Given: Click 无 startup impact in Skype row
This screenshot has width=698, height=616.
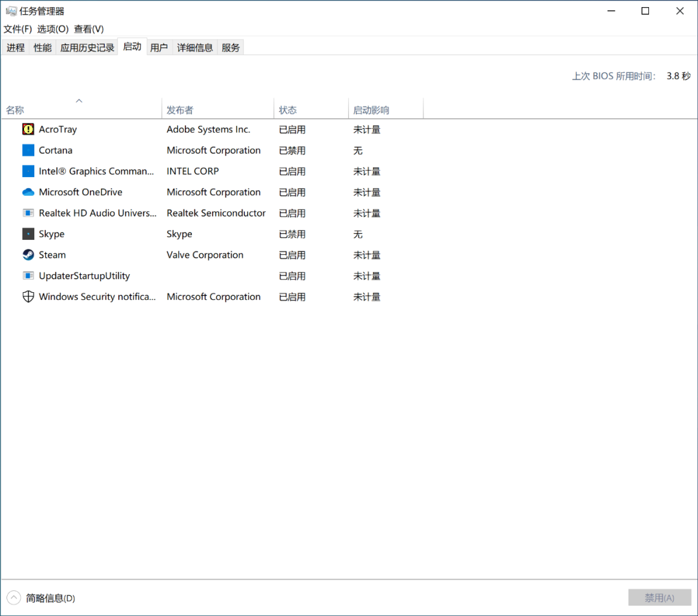Looking at the screenshot, I should coord(358,234).
